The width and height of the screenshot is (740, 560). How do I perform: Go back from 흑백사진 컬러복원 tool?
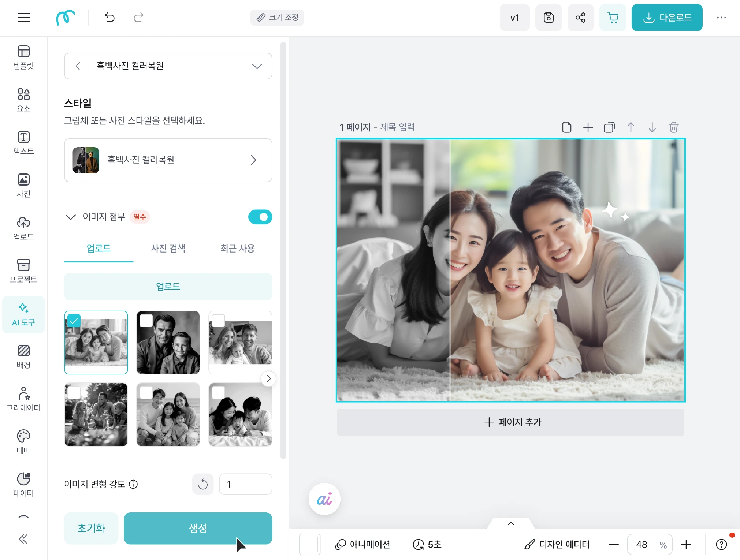point(78,66)
